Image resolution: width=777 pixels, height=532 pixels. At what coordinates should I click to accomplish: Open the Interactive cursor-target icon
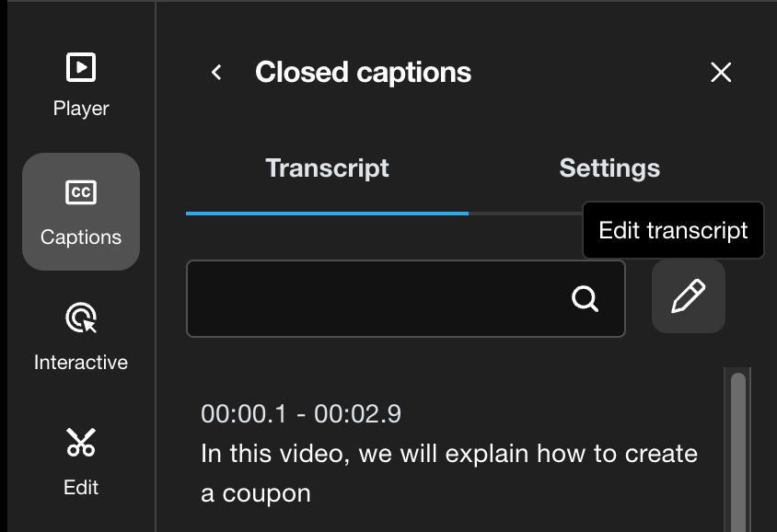point(81,318)
